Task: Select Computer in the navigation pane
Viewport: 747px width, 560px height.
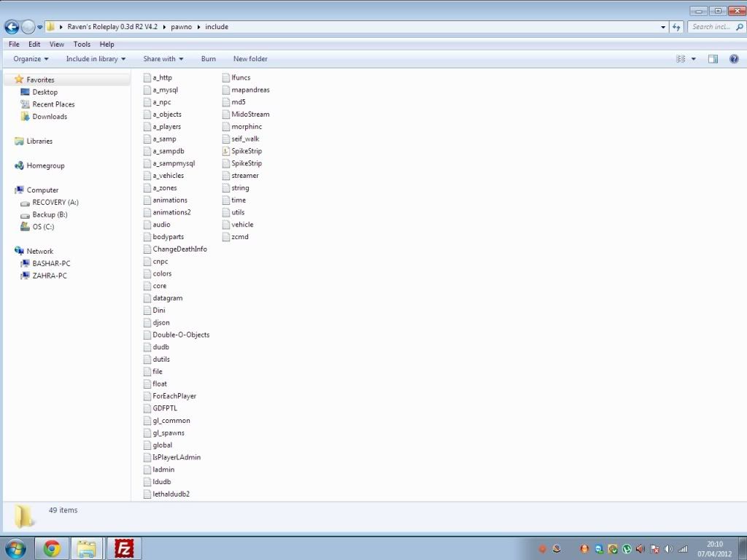Action: click(42, 190)
